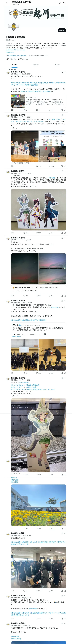72x644 pixels.
Task: Open more options on pinned post
Action: 65,72
